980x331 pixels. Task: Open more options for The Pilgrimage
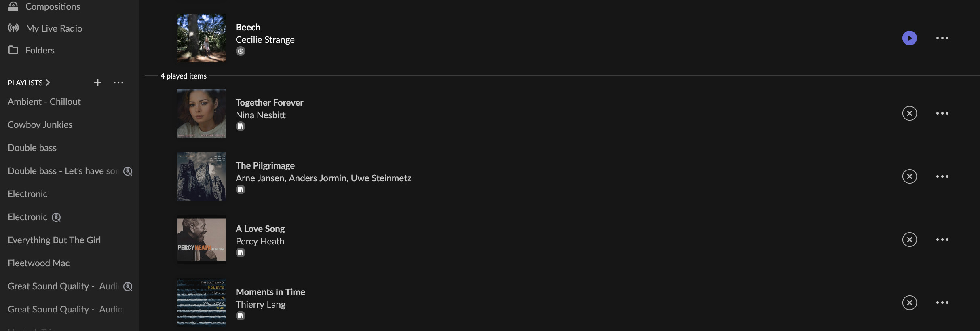[942, 176]
